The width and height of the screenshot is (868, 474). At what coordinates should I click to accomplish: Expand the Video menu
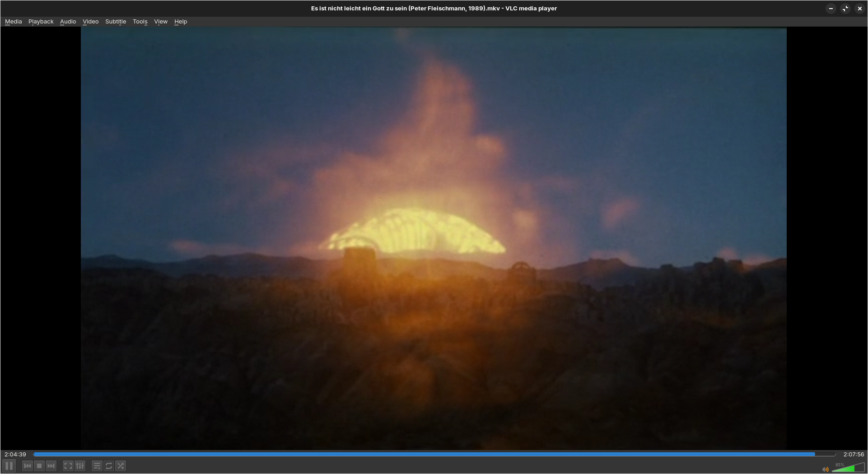pos(90,22)
